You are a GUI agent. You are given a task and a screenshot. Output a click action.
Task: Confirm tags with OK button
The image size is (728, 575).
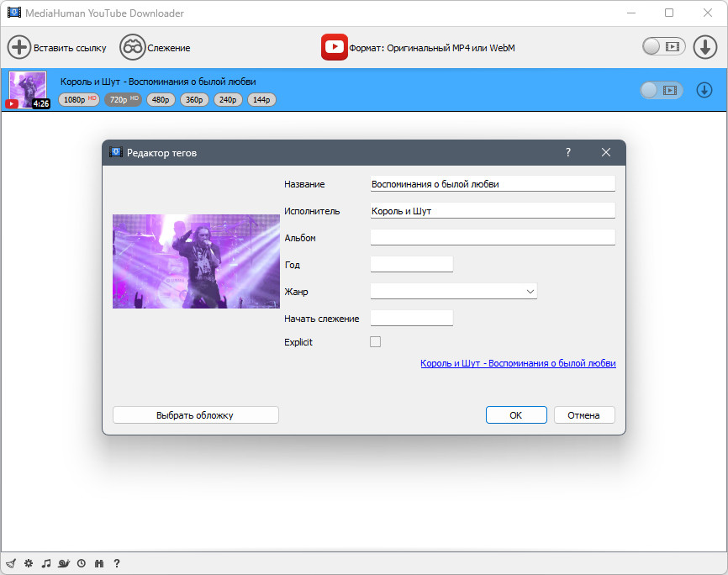pyautogui.click(x=516, y=414)
